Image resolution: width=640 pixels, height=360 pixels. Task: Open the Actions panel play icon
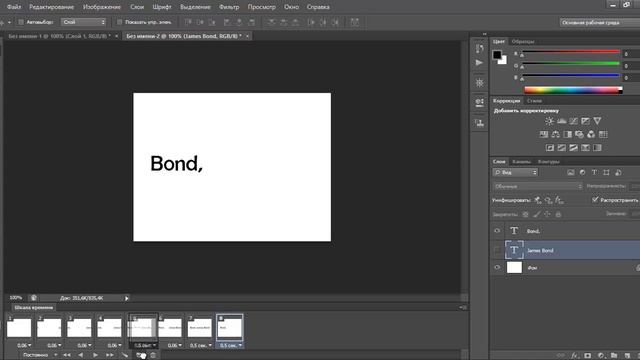click(479, 62)
